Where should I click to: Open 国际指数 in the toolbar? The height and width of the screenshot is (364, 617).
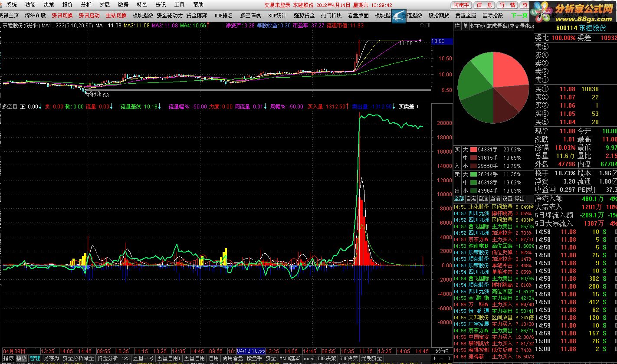click(x=492, y=15)
